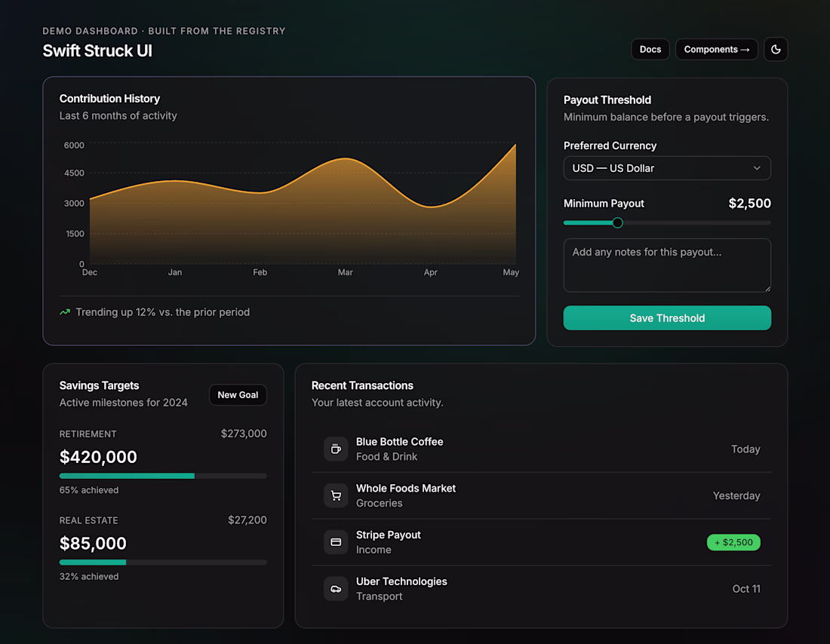Click the Contribution History heading

pos(109,99)
